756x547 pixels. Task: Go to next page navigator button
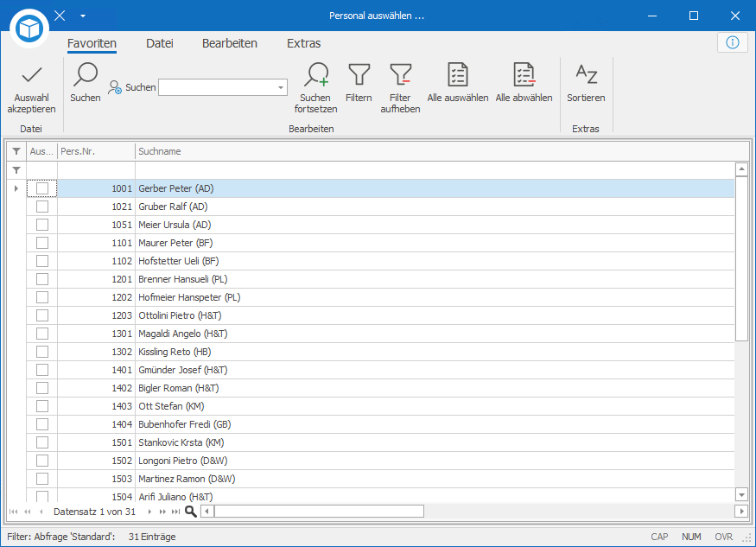[x=162, y=512]
